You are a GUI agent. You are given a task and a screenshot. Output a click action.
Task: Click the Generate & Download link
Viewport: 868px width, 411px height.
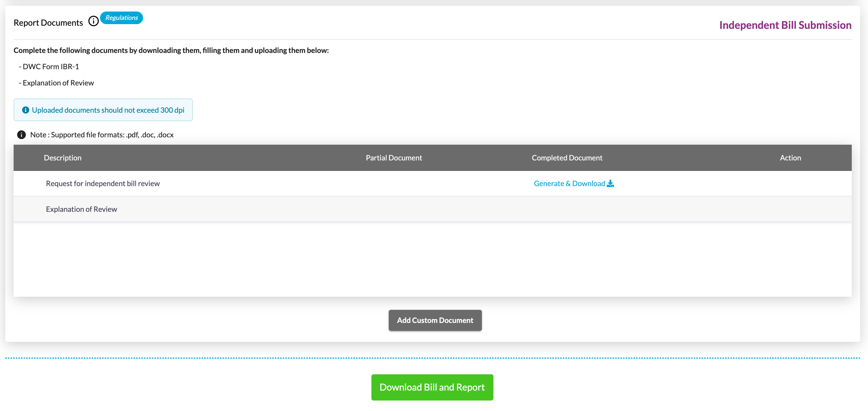pos(569,183)
